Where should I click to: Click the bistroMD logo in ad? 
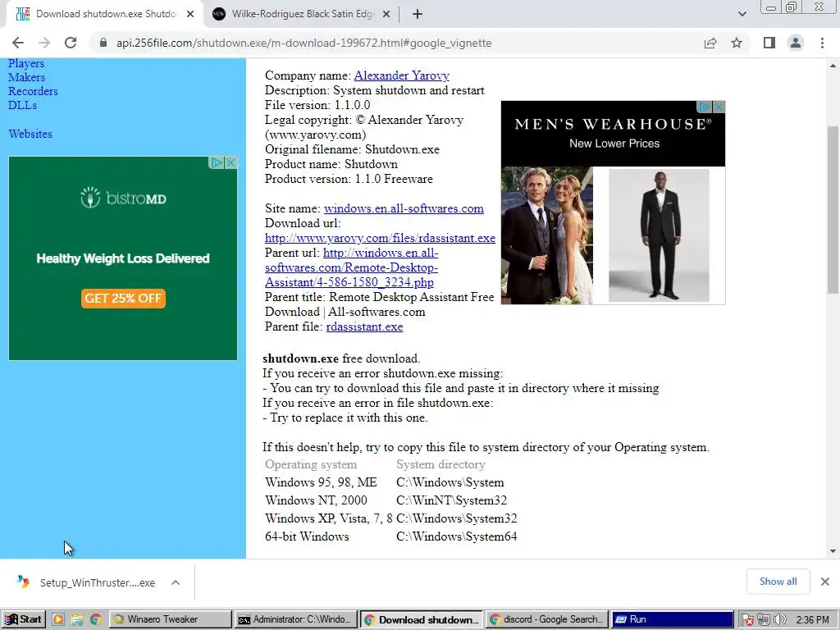(x=123, y=199)
